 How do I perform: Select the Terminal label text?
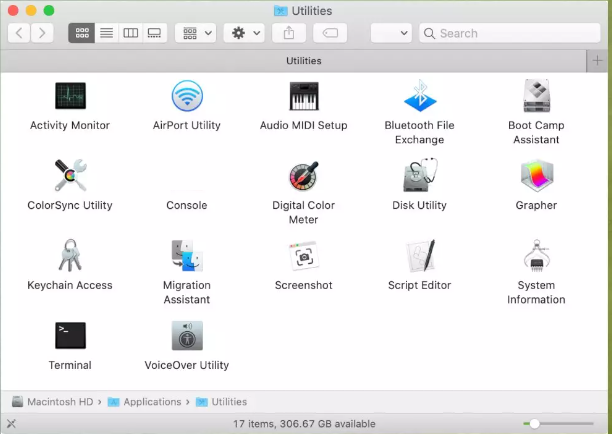click(x=70, y=365)
